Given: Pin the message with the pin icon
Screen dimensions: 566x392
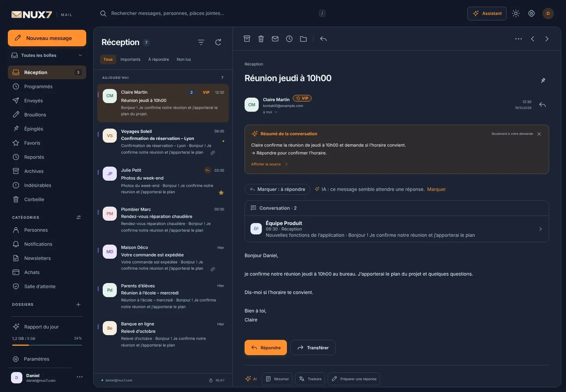Looking at the screenshot, I should (x=543, y=80).
